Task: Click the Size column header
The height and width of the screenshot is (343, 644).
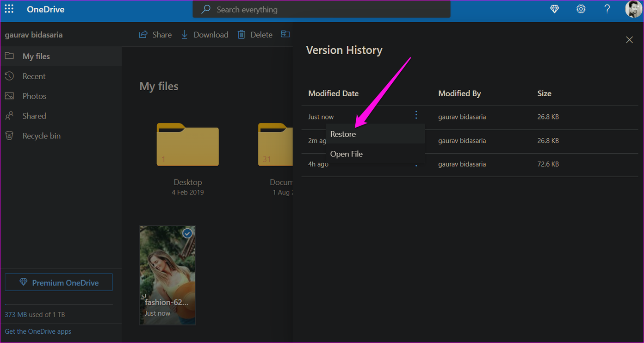Action: pos(545,94)
